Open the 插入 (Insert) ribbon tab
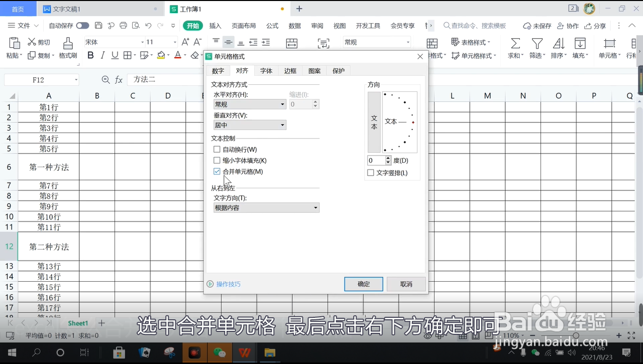The width and height of the screenshot is (643, 364). point(216,25)
